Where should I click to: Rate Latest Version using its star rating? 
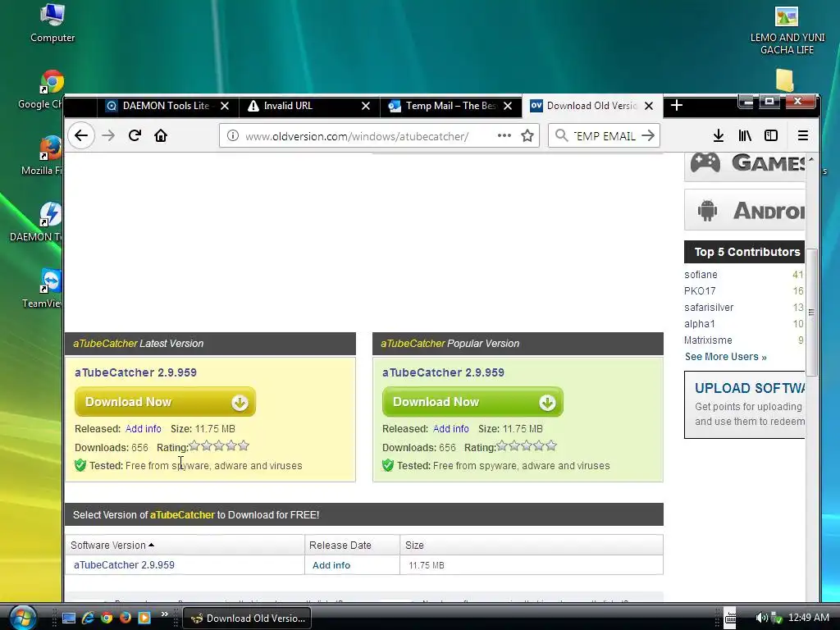pyautogui.click(x=219, y=445)
